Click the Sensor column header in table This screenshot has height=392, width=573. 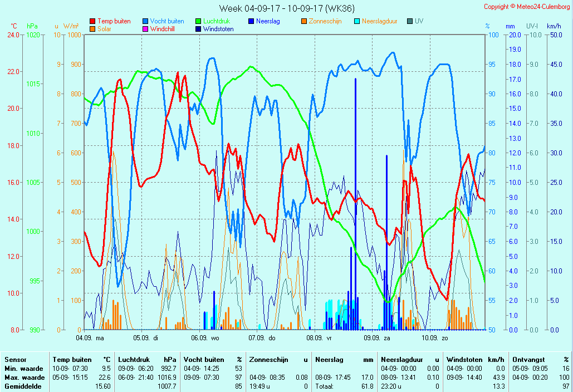[x=15, y=360]
